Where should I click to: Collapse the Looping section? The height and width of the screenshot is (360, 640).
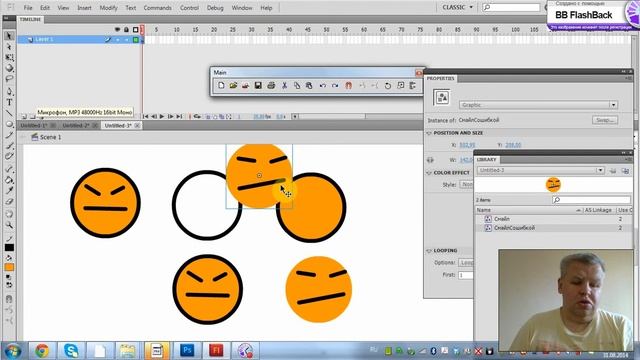429,251
